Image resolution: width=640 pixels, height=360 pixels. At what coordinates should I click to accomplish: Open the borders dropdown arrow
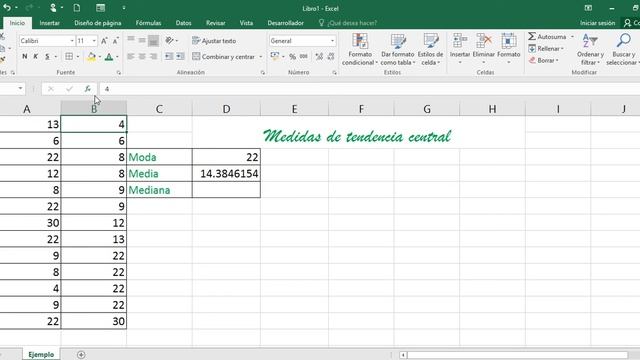(78, 57)
